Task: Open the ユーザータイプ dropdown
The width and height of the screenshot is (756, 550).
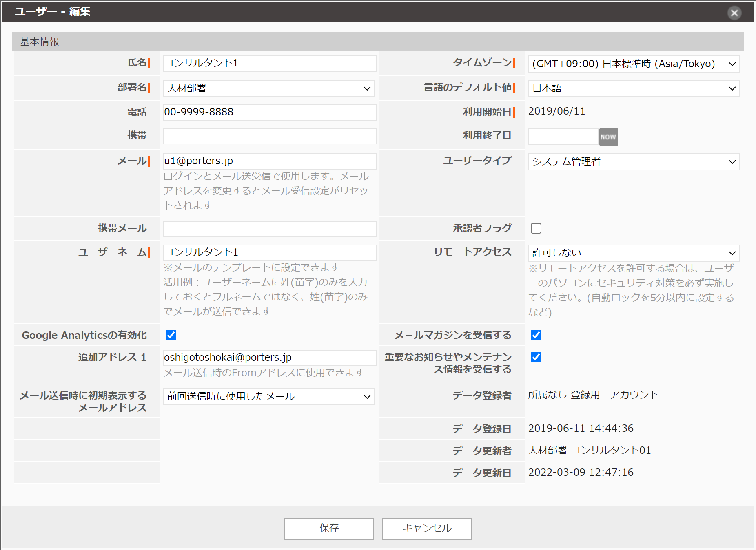Action: coord(633,162)
